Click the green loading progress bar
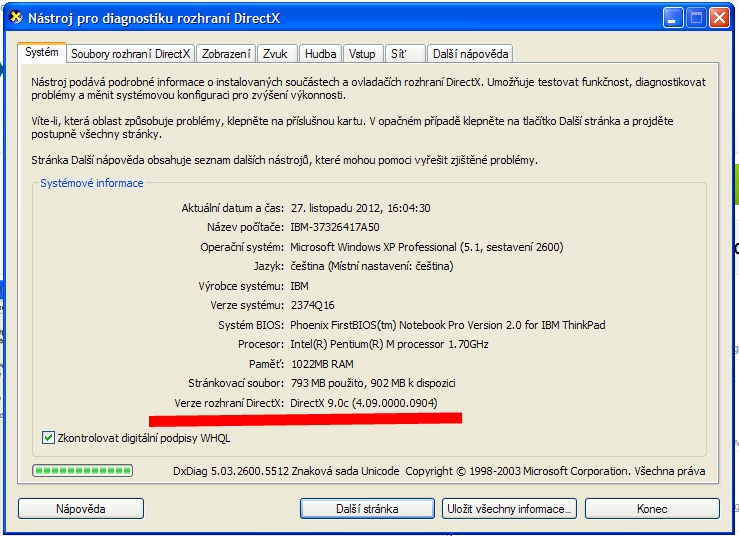 point(82,470)
